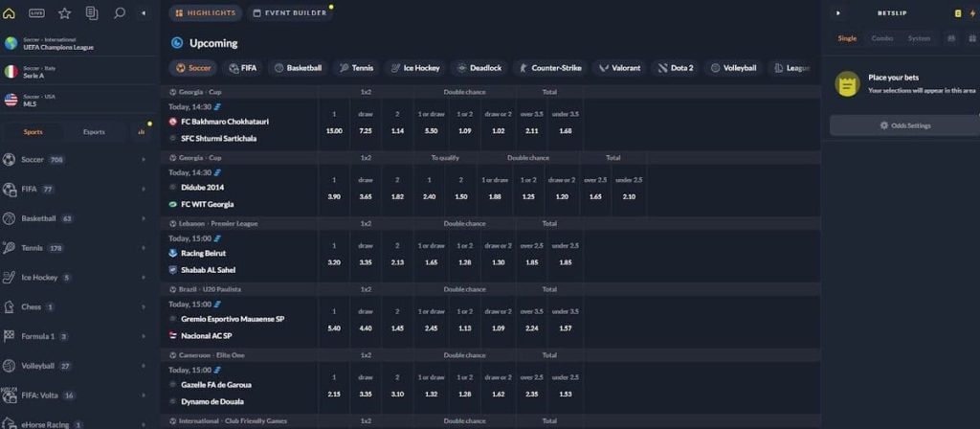Click the Tennis racket sidebar icon
980x429 pixels.
click(9, 248)
